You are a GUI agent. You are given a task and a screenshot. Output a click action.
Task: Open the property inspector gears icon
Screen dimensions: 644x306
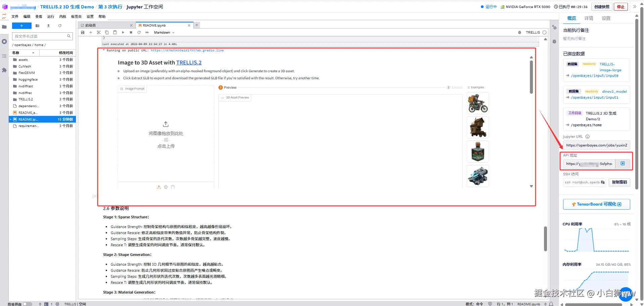pyautogui.click(x=554, y=27)
